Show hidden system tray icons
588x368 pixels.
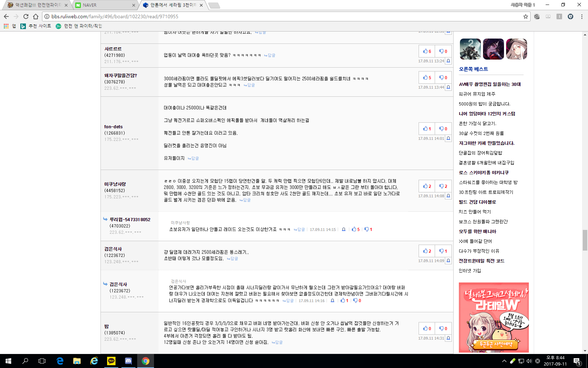(x=504, y=361)
